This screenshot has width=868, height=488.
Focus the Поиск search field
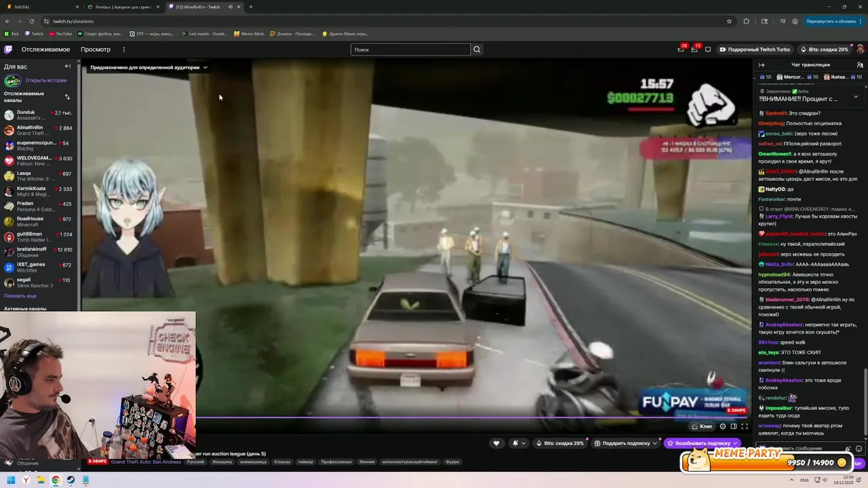click(410, 49)
